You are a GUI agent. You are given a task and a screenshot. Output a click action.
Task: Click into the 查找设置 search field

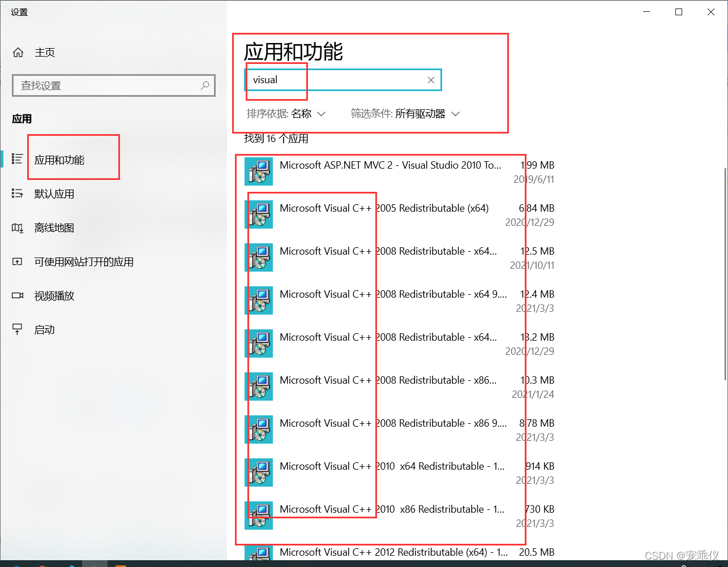114,85
